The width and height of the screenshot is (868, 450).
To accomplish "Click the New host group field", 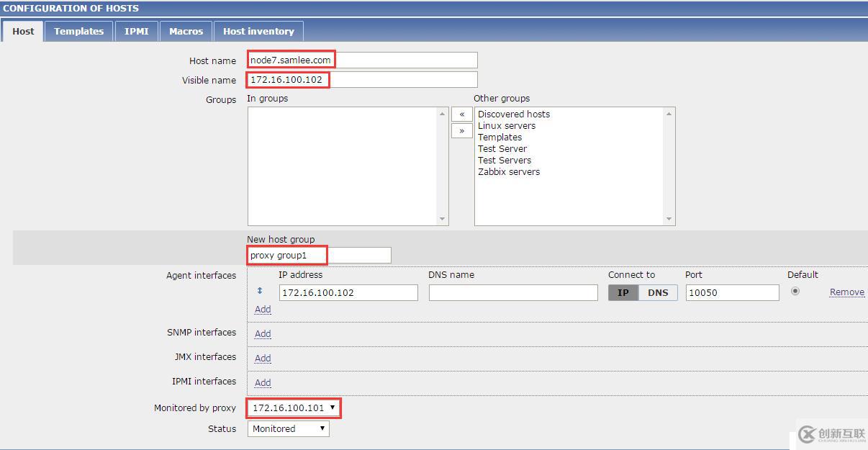I will 320,255.
